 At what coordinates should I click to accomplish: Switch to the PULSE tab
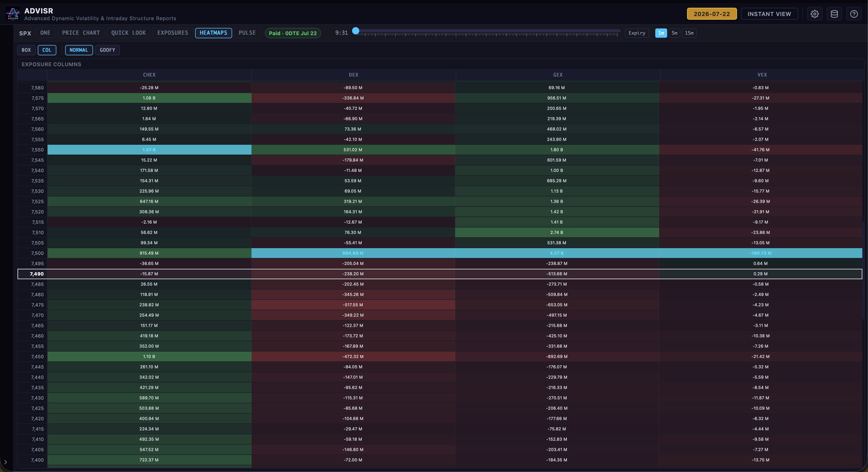[247, 33]
